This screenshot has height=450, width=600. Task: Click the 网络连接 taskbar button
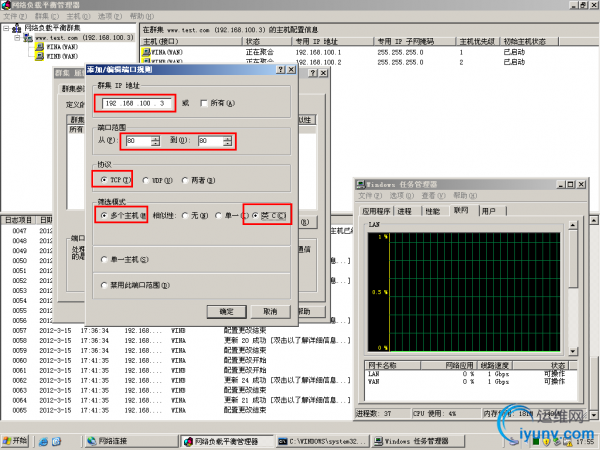coord(130,441)
